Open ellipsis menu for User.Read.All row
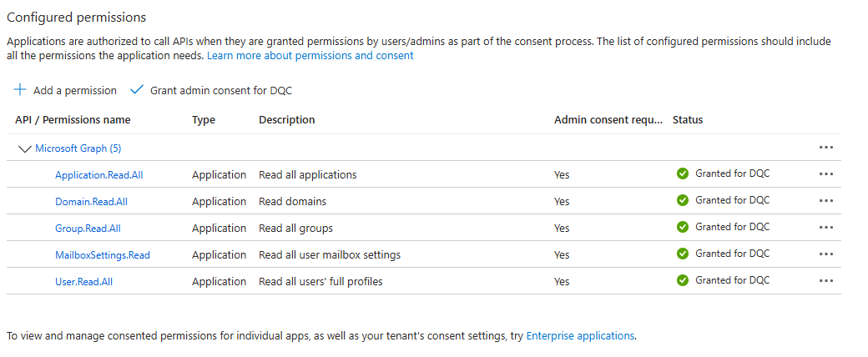Viewport: 868px width, 357px height. coord(826,280)
